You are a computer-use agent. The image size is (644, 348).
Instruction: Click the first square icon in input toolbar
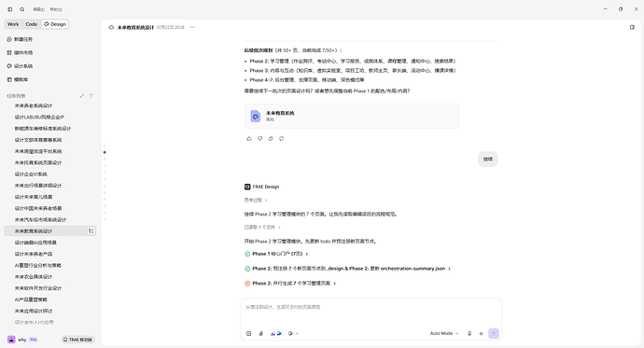point(249,334)
